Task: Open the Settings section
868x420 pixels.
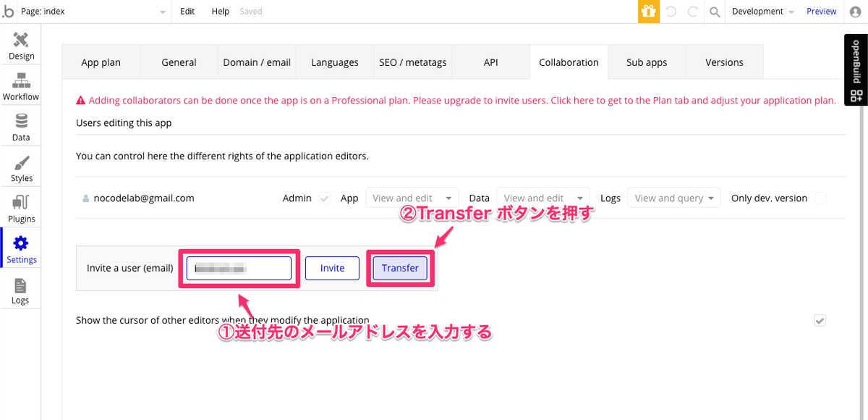Action: [21, 249]
